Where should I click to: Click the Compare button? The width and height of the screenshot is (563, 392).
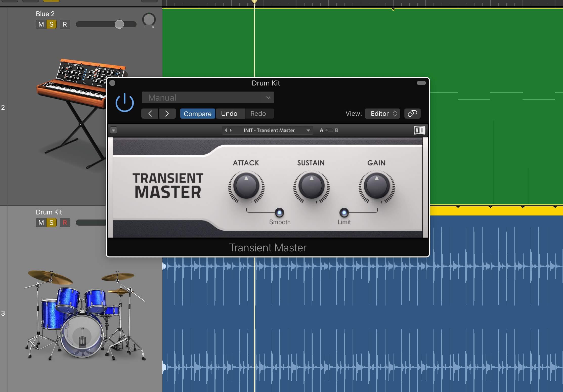click(x=198, y=114)
